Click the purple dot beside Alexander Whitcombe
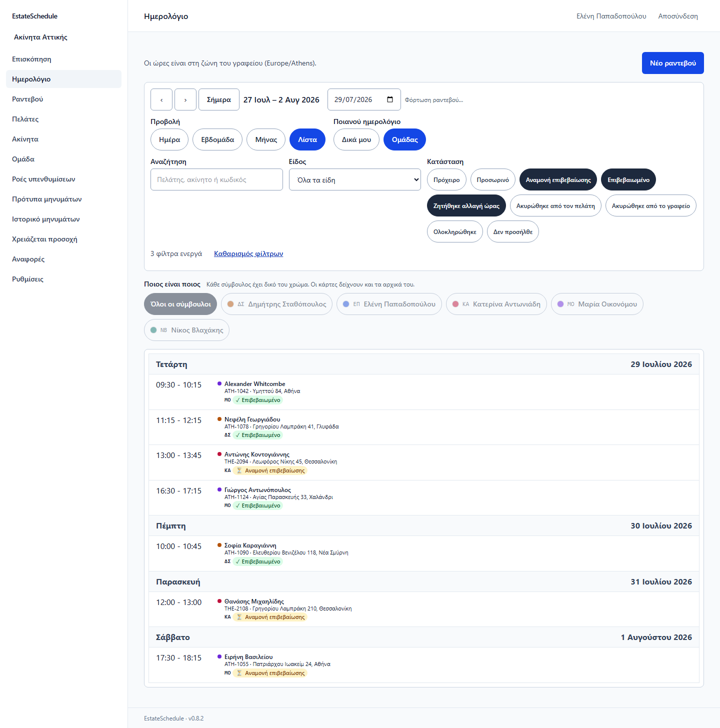The image size is (720, 728). point(219,383)
